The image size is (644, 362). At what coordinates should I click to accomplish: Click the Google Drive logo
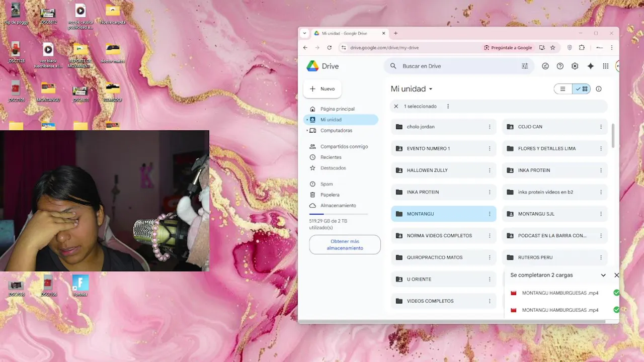coord(323,66)
